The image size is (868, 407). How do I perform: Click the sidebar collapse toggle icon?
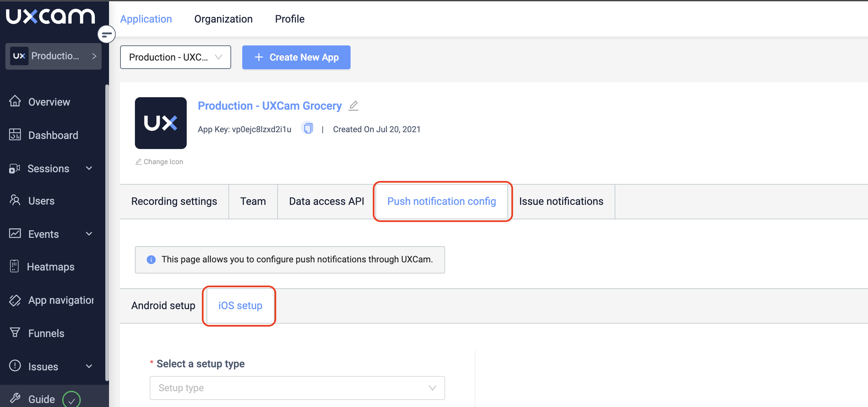pos(106,34)
